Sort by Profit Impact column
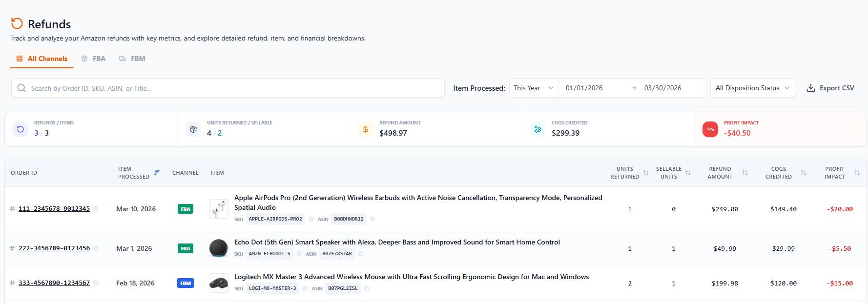868x304 pixels. point(857,173)
